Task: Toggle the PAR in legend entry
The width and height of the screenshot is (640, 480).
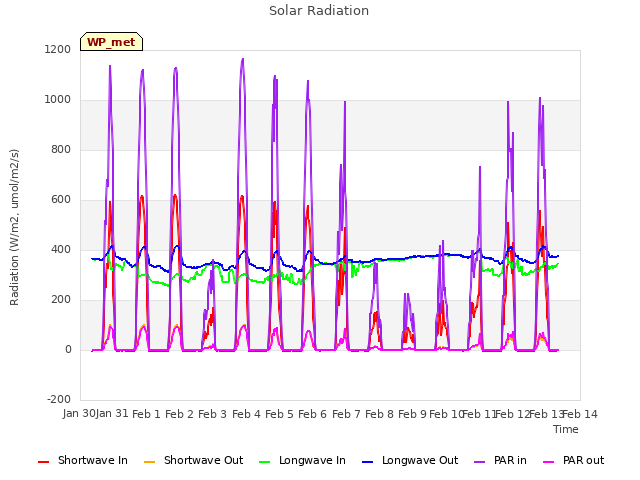Action: 500,460
